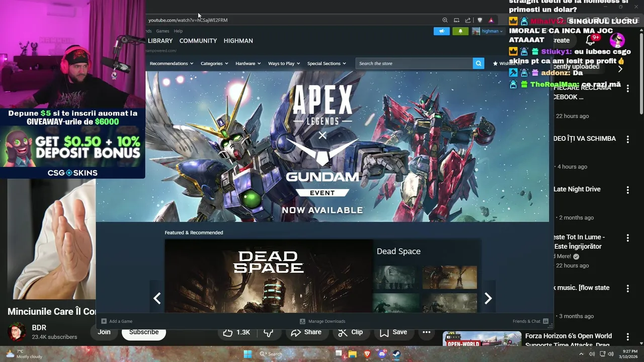Save the YouTube video to playlist
The width and height of the screenshot is (644, 362).
point(393,332)
